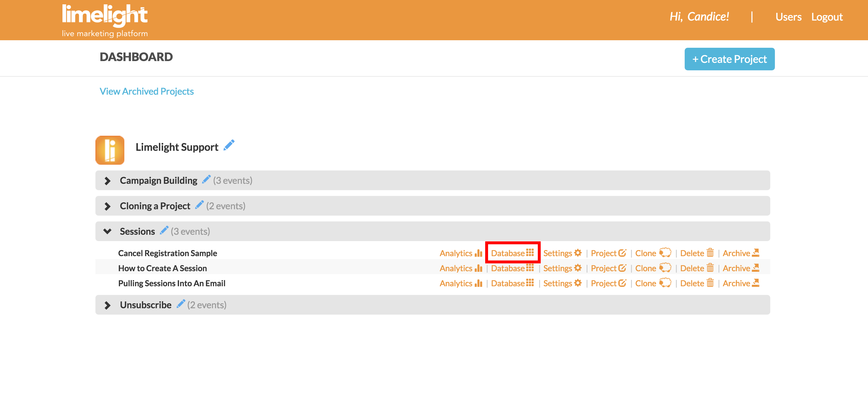The image size is (868, 400).
Task: Expand the Campaign Building folder chevron
Action: pyautogui.click(x=108, y=181)
